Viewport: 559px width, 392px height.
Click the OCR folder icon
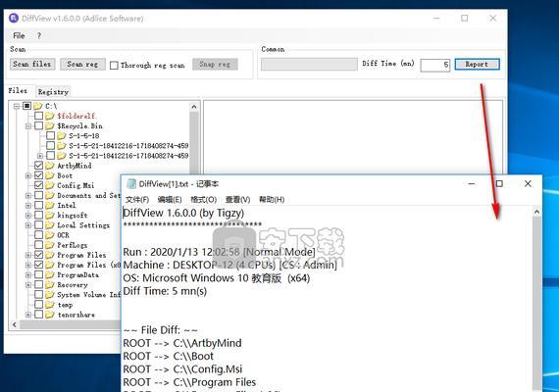pyautogui.click(x=50, y=235)
